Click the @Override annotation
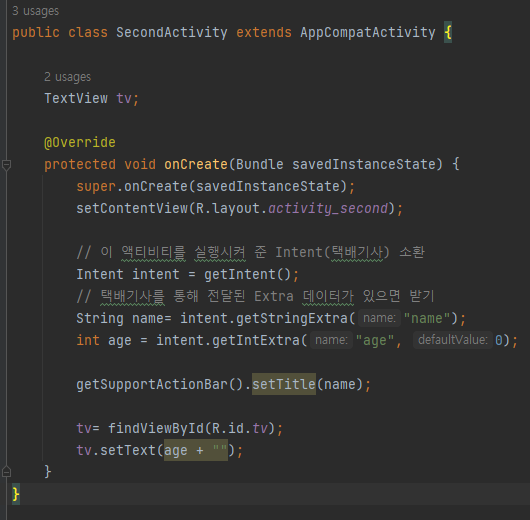Screen dimensions: 530x520 coord(80,142)
